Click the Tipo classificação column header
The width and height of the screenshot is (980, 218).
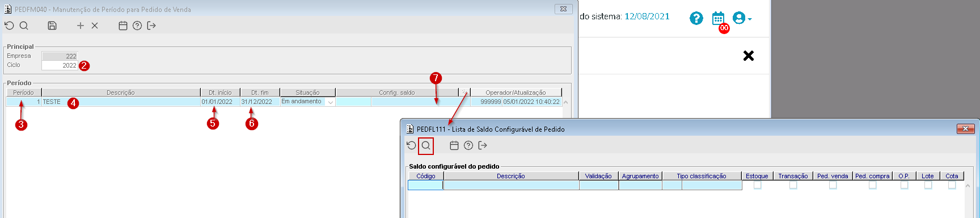702,176
